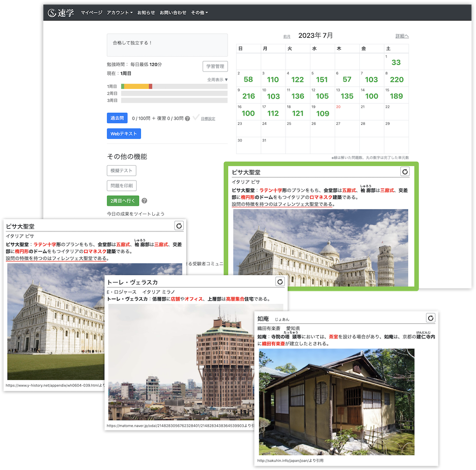476x470 pixels.
Task: Click the checkmark icon beside 目標設定
Action: (x=196, y=117)
